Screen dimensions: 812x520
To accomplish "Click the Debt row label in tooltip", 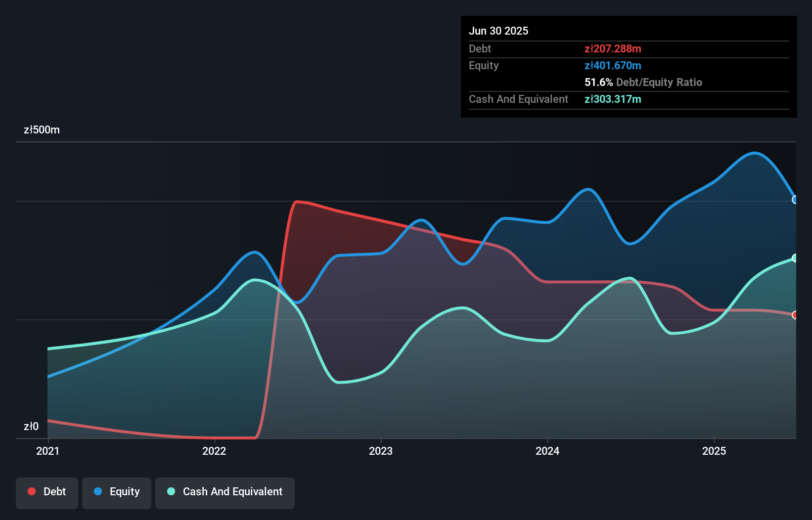I will coord(480,48).
